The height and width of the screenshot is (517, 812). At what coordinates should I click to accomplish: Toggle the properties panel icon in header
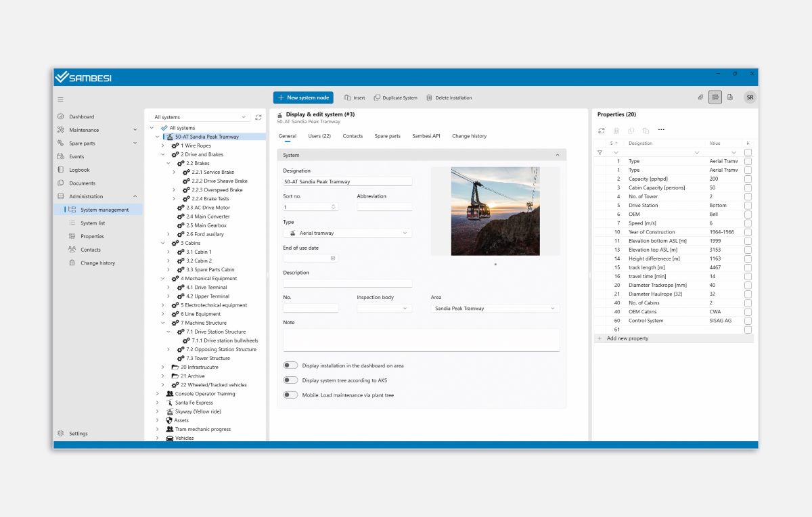click(715, 97)
